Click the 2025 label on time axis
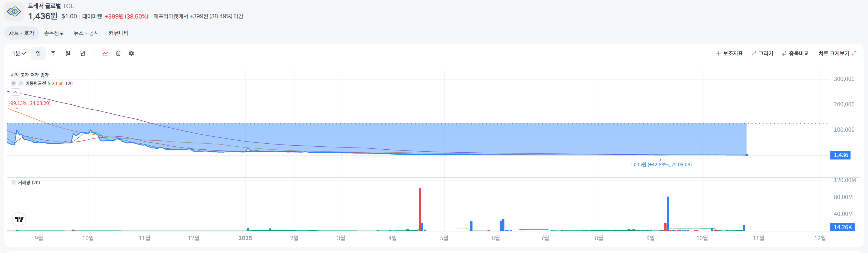 pos(245,238)
